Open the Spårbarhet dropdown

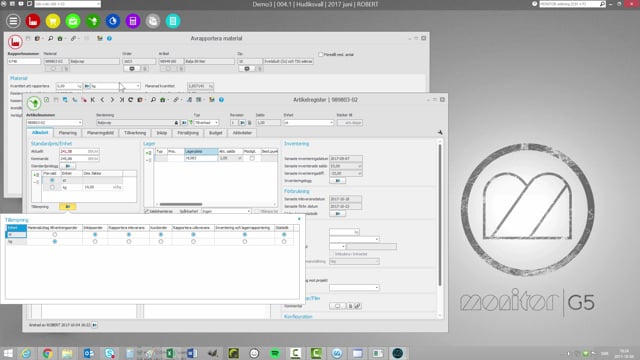(x=249, y=211)
